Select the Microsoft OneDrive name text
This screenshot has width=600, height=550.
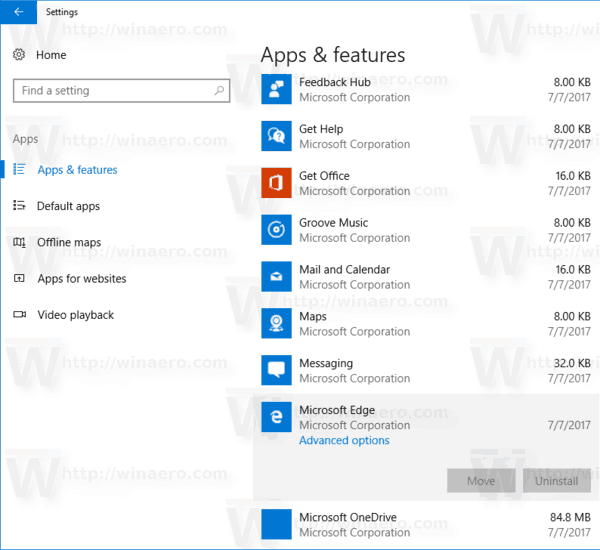[x=348, y=517]
